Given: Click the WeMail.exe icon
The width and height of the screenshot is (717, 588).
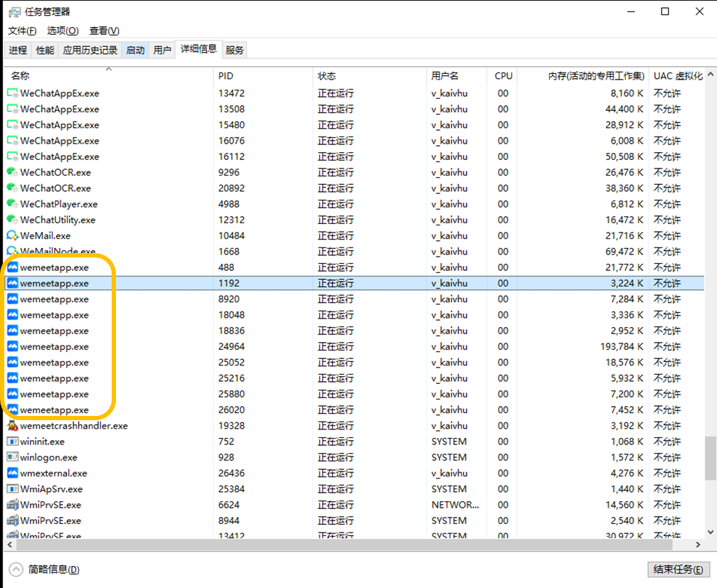Looking at the screenshot, I should (x=12, y=235).
